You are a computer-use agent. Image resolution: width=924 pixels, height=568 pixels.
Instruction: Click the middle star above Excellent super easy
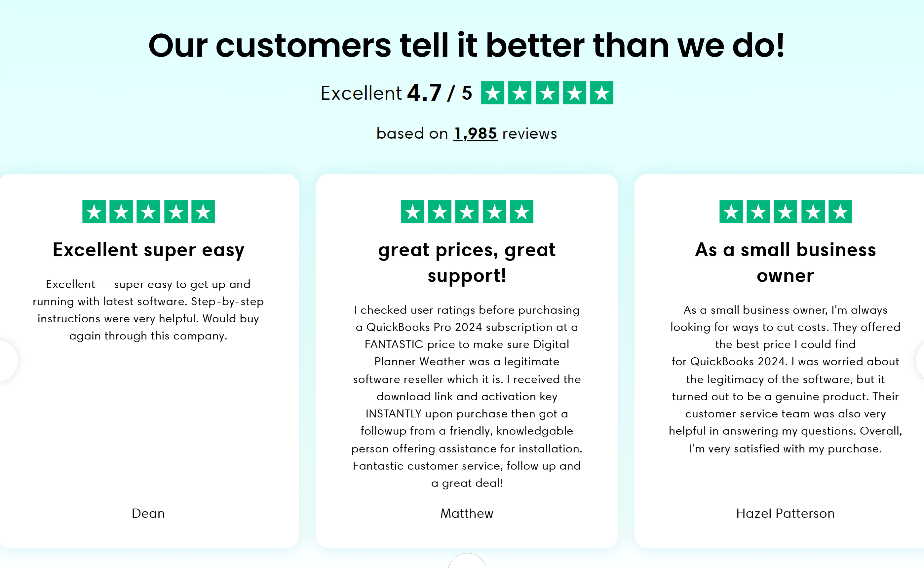pyautogui.click(x=148, y=211)
